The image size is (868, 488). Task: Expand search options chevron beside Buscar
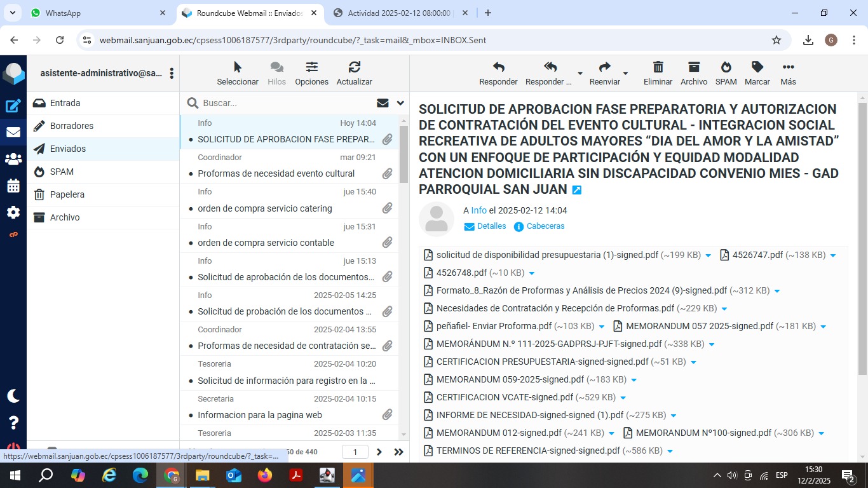point(400,103)
